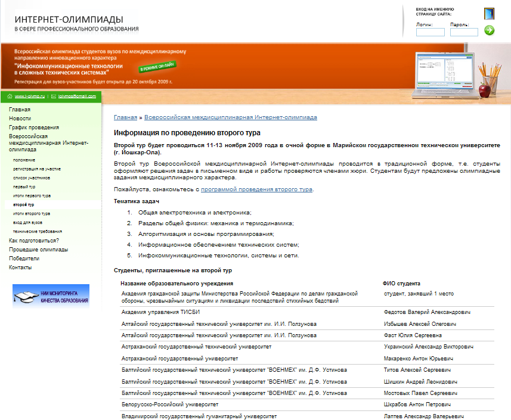Viewport: 511px width, 420px height.
Task: Click the Пароль input field
Action: (464, 32)
